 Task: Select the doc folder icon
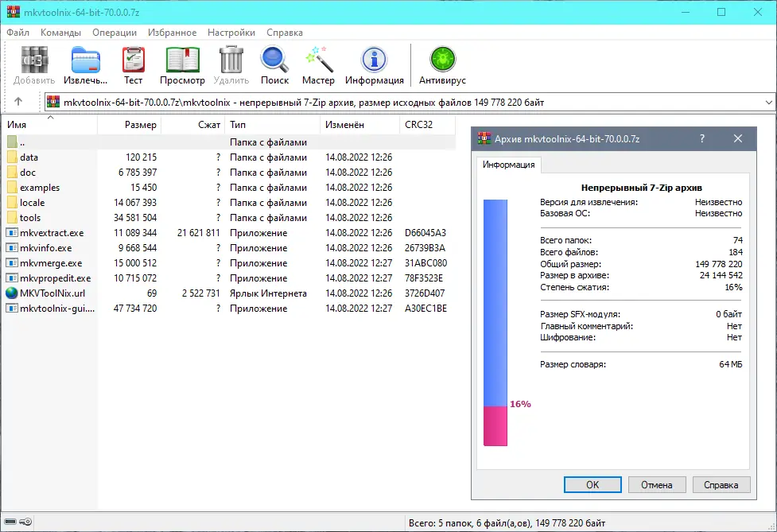coord(13,173)
